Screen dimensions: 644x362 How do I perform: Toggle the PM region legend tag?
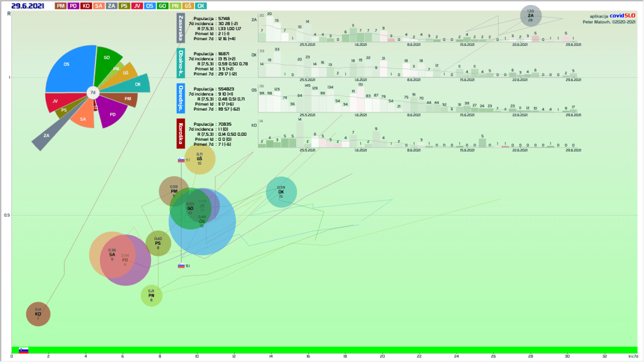pyautogui.click(x=60, y=6)
